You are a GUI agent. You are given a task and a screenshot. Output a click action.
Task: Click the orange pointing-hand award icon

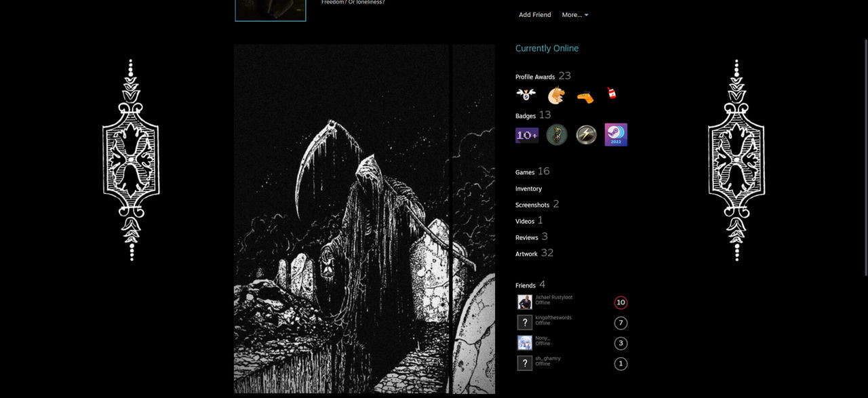585,97
